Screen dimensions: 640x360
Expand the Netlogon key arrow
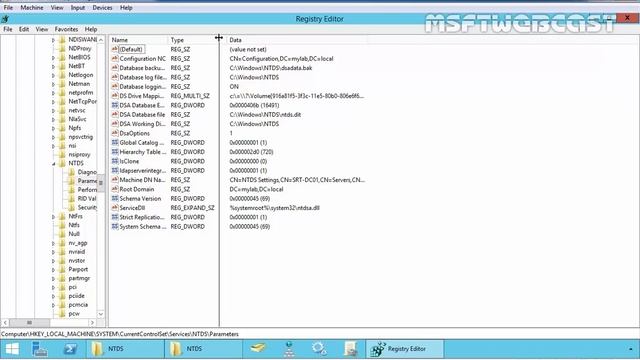point(53,75)
